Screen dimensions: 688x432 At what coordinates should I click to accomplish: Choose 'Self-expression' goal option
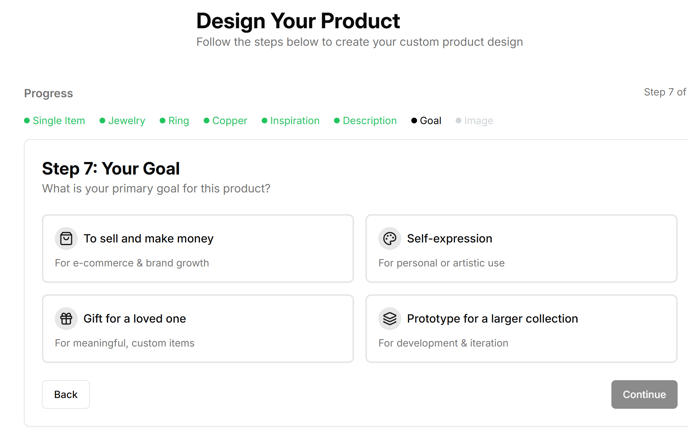coord(521,249)
